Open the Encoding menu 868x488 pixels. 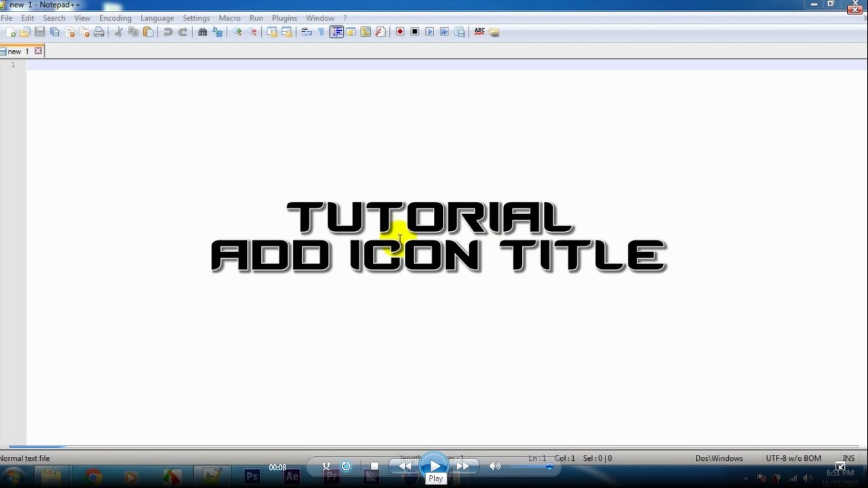(115, 18)
